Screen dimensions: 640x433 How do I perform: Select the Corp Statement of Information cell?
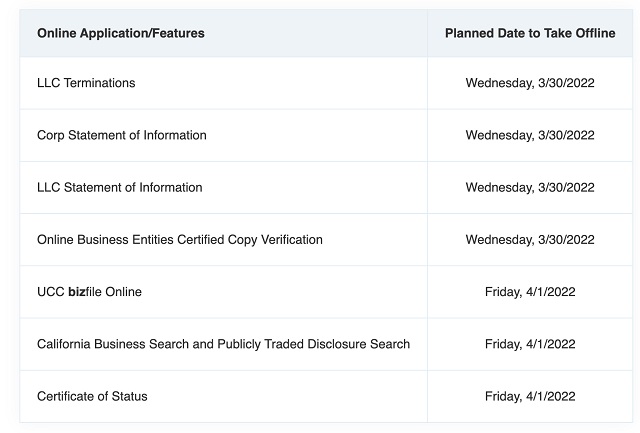(x=121, y=135)
